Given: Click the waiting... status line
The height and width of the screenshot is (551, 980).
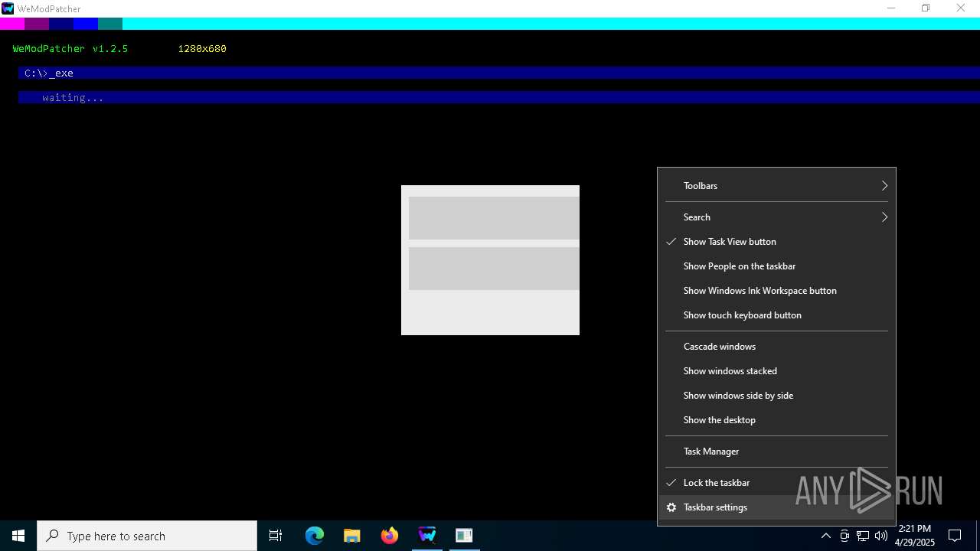Looking at the screenshot, I should (x=499, y=98).
